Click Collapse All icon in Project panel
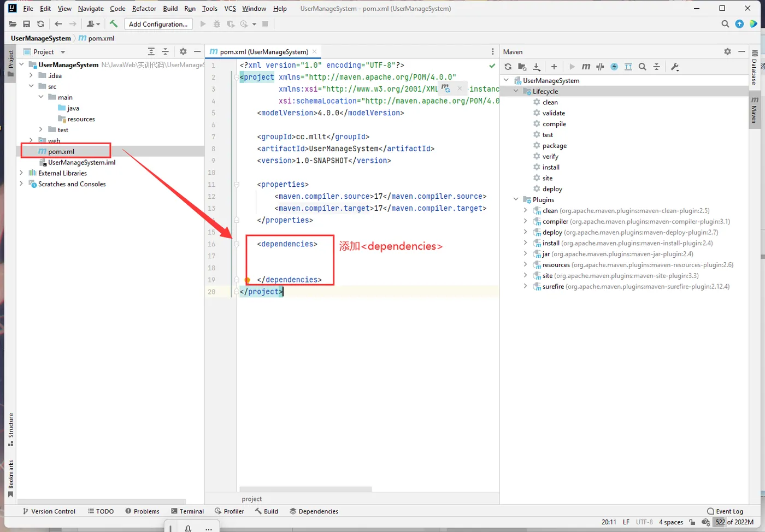This screenshot has width=765, height=532. [166, 51]
